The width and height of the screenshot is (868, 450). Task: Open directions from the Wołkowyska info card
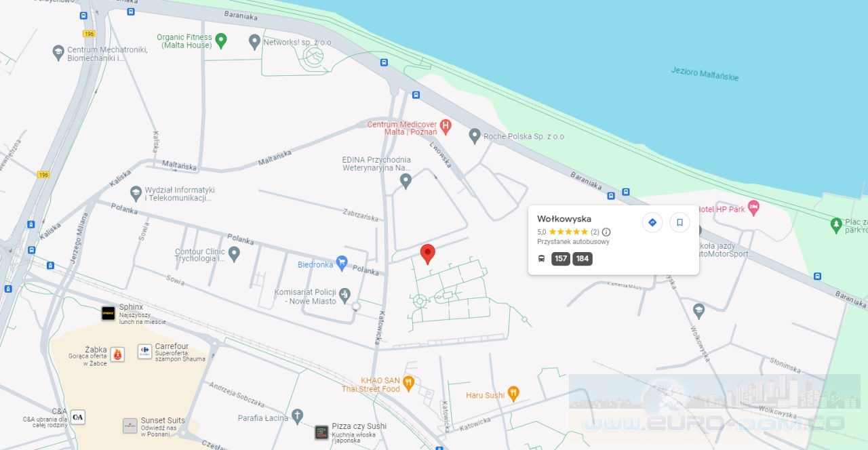pyautogui.click(x=652, y=222)
